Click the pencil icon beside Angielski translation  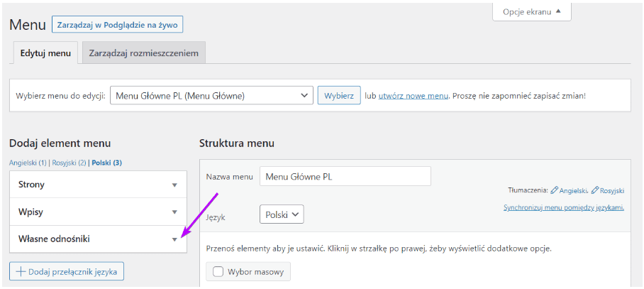pyautogui.click(x=555, y=190)
